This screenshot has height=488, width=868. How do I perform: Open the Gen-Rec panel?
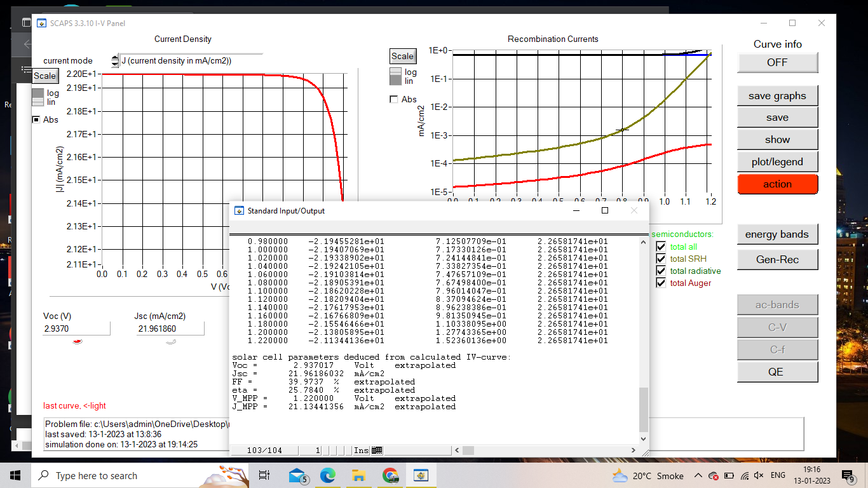pos(776,259)
